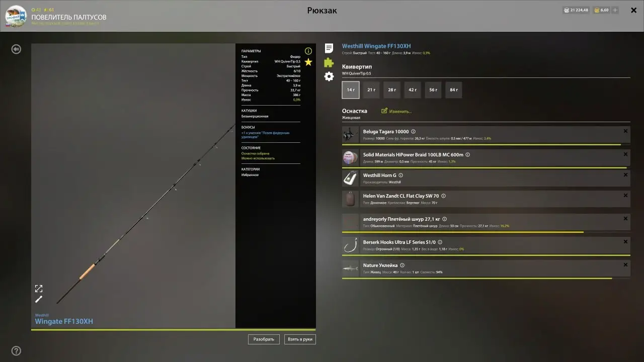Click the Helen Van Zandt sinker thumbnail
This screenshot has width=644, height=362.
(350, 199)
